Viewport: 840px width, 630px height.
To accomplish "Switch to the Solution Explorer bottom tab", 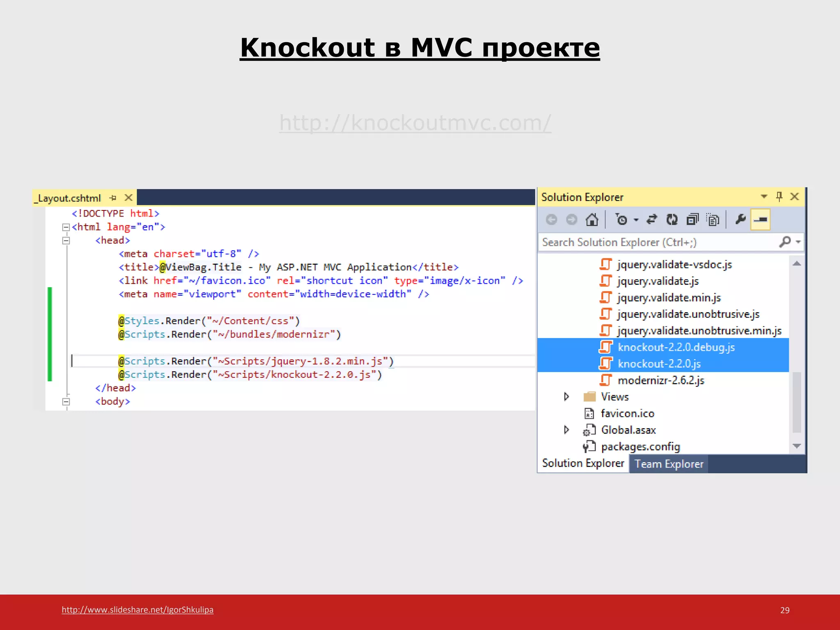I will click(x=583, y=463).
